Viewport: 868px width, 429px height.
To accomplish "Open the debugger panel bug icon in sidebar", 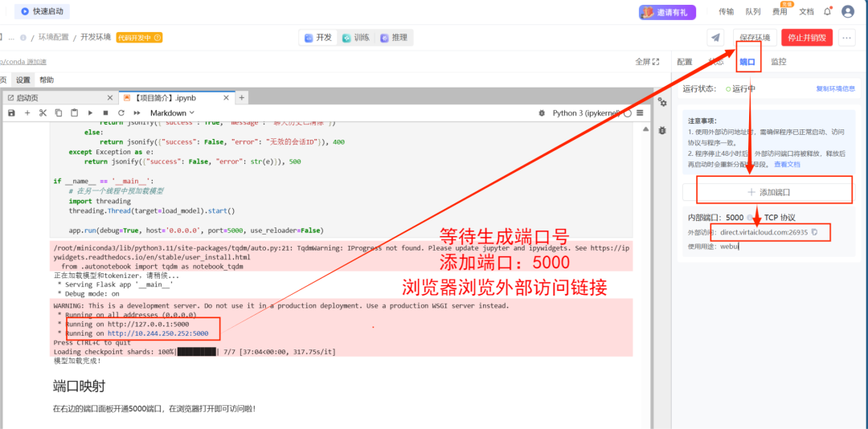I will (x=662, y=131).
